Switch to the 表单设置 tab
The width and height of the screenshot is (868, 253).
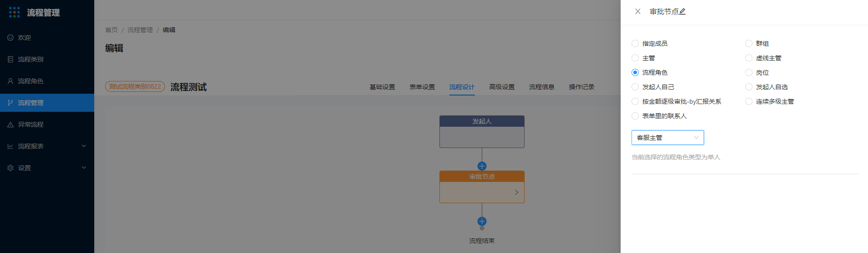point(422,87)
